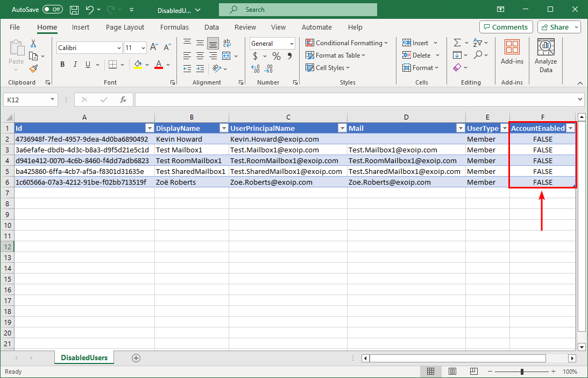Viewport: 588px width, 378px height.
Task: Click the zoom slider in status bar
Action: [522, 372]
